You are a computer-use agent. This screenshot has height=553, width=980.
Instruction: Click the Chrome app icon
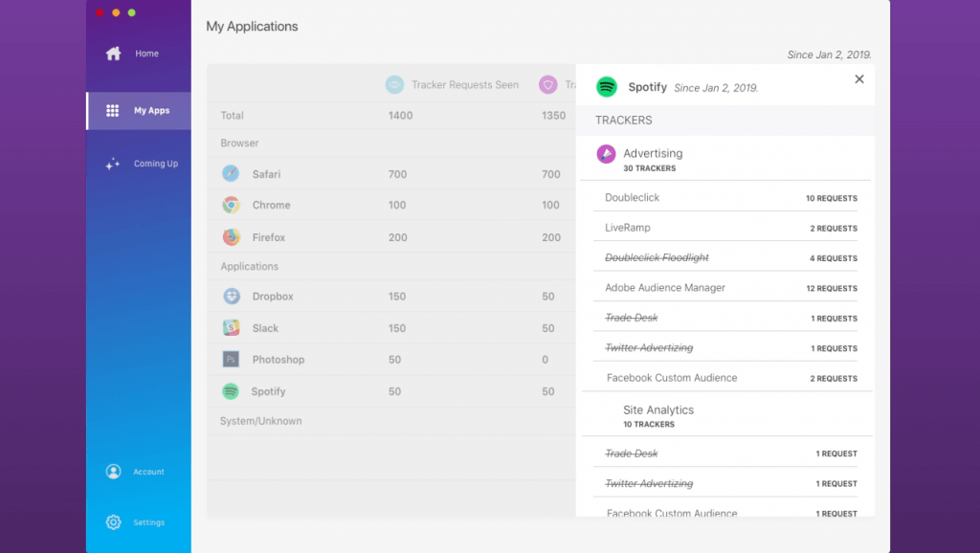coord(231,205)
